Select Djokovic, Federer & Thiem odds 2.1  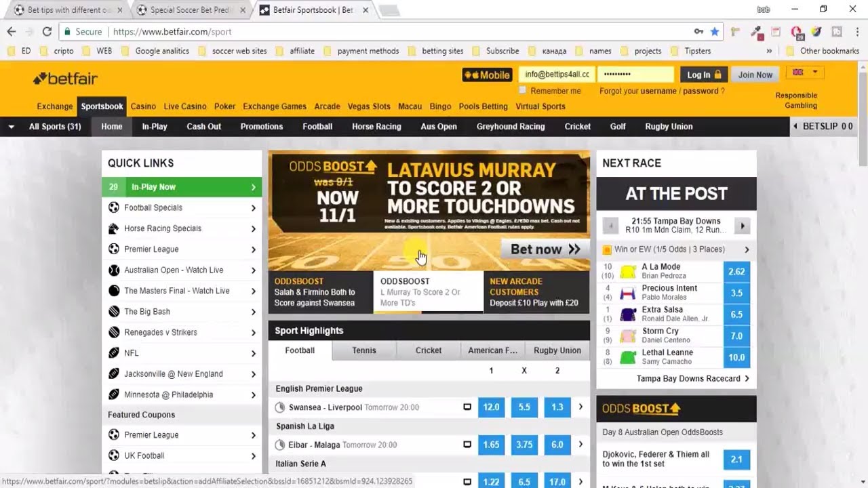click(736, 460)
